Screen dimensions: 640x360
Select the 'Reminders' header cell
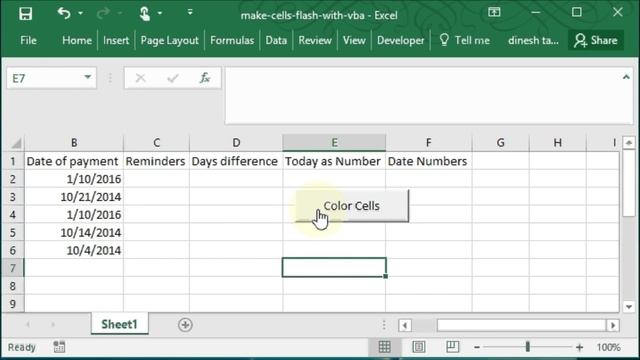[x=156, y=161]
